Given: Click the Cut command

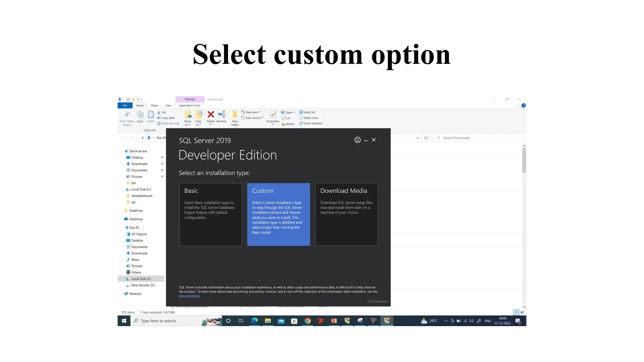Looking at the screenshot, I should (162, 112).
